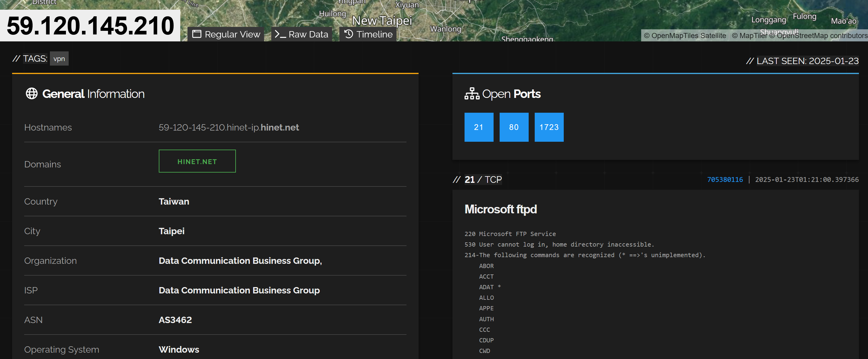Click the CCC command entry
868x359 pixels.
485,330
